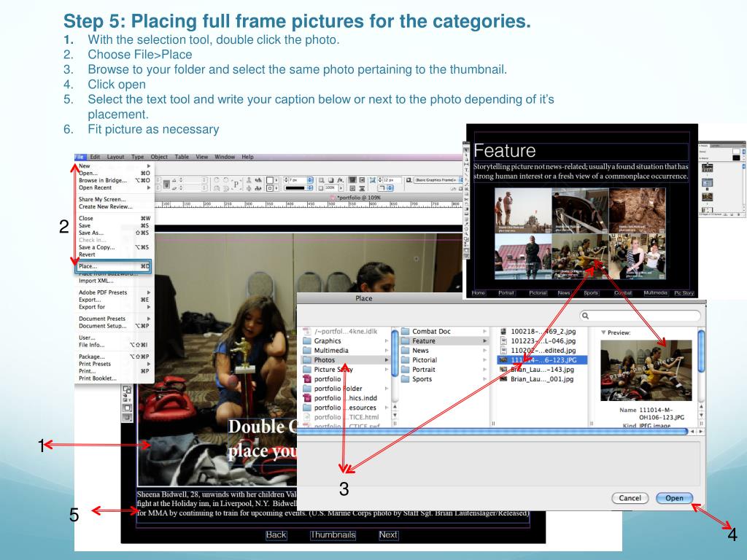This screenshot has height=560, width=747.
Task: Select the Portrait folder in Place dialog
Action: coord(444,370)
